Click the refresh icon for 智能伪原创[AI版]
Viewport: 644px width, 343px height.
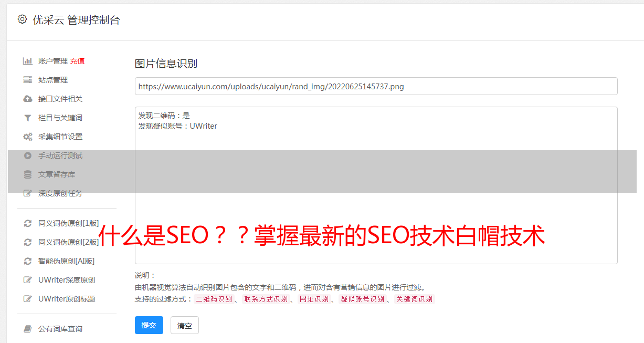point(28,261)
